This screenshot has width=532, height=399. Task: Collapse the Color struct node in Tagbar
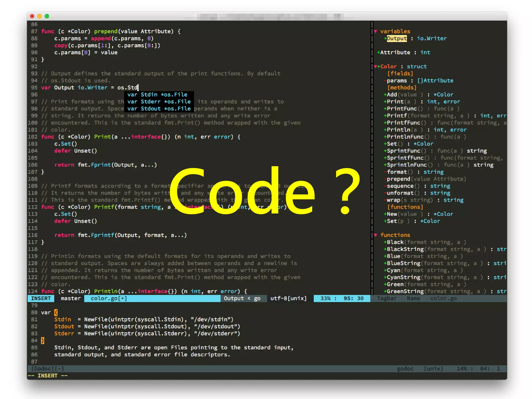(375, 66)
